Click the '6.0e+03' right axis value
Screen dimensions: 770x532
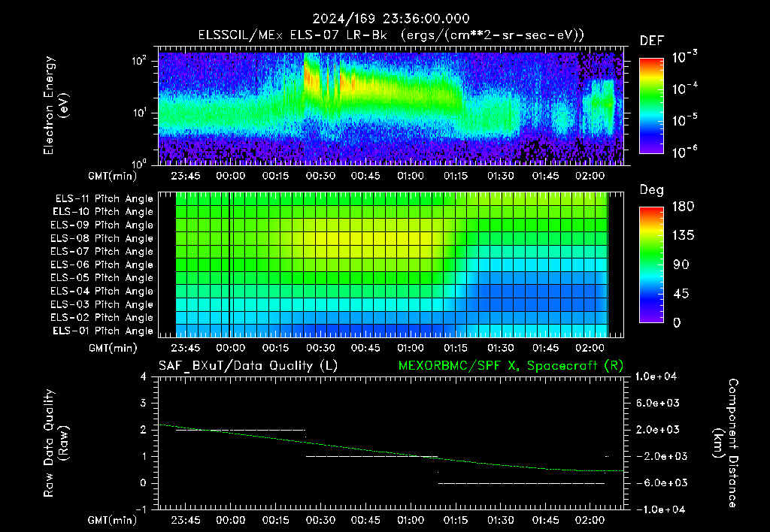tap(657, 403)
